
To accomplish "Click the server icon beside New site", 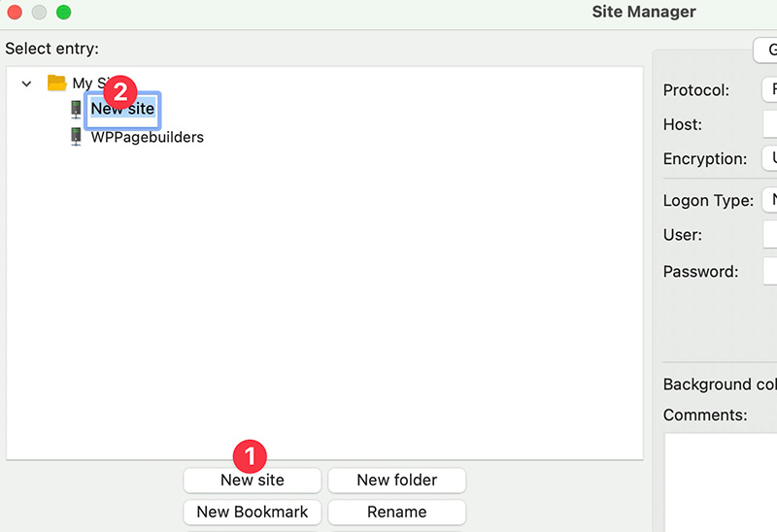I will [76, 109].
